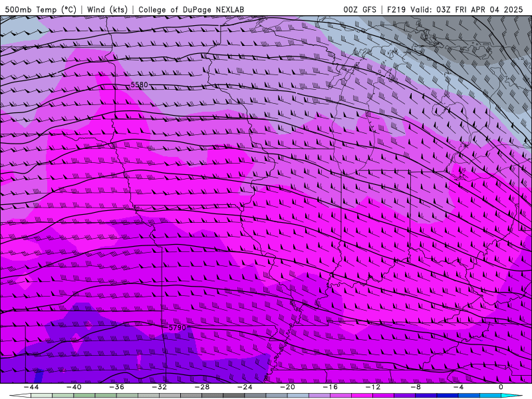Select the pale green color bar segment under -44

point(41,396)
